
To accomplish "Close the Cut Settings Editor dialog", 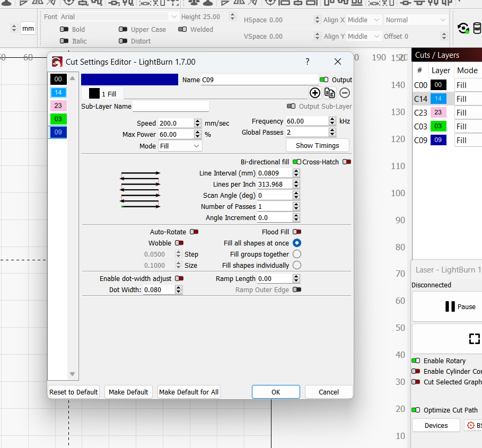I will [338, 62].
